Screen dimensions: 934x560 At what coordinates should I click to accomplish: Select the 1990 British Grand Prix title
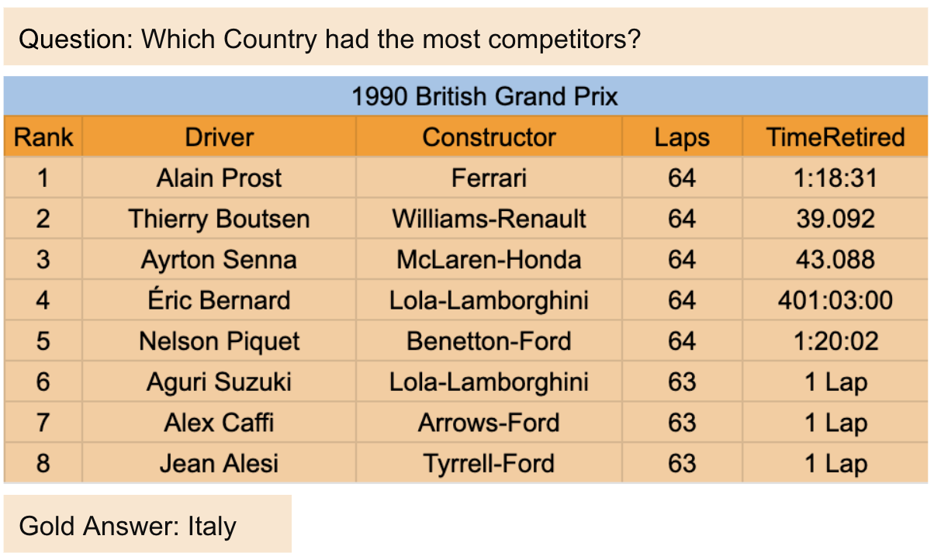pyautogui.click(x=485, y=97)
